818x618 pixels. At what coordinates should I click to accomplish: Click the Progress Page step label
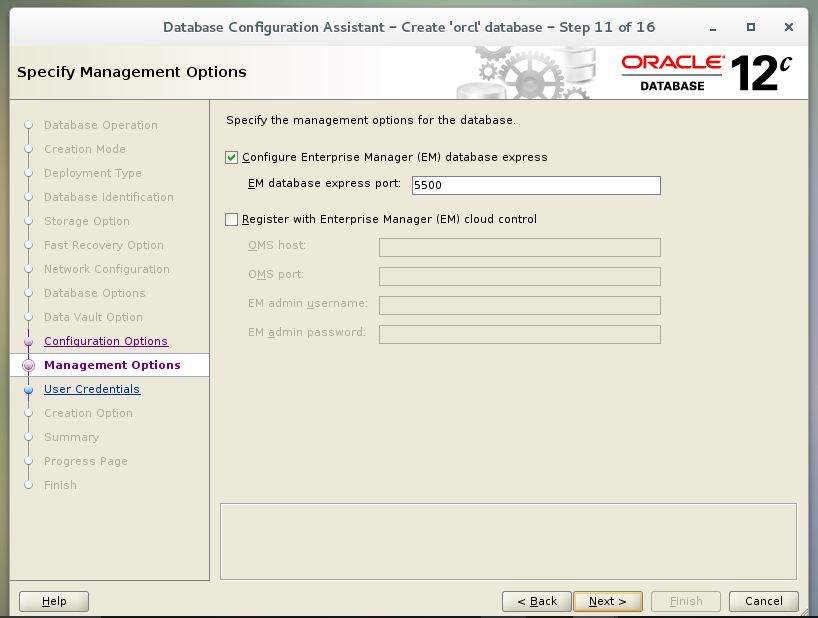coord(86,461)
